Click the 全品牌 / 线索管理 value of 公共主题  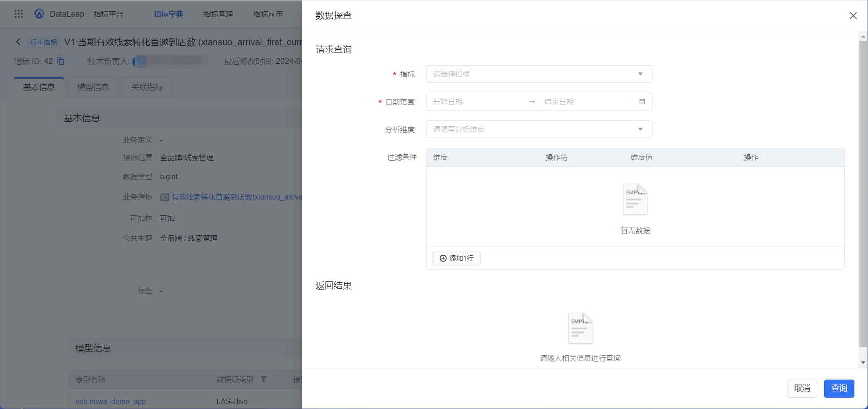click(189, 238)
